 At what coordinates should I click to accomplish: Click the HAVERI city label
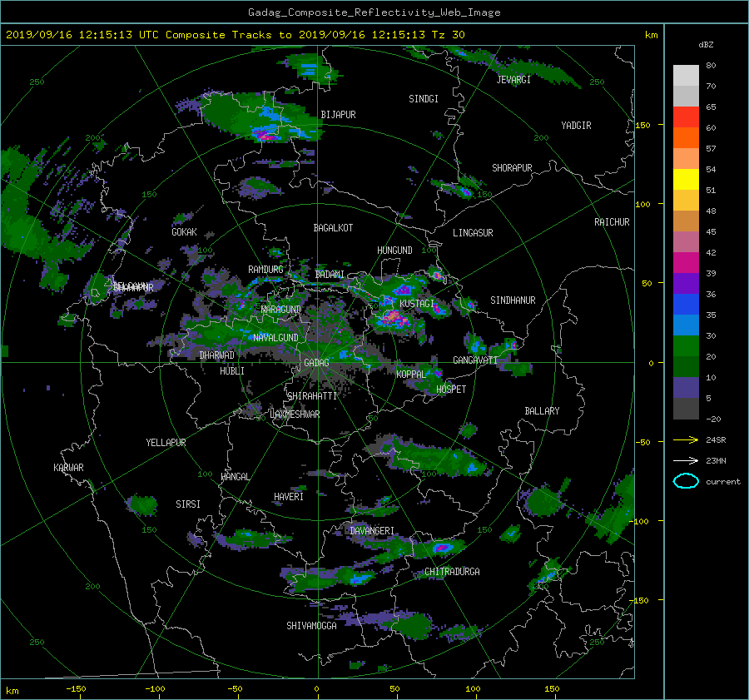pos(289,497)
